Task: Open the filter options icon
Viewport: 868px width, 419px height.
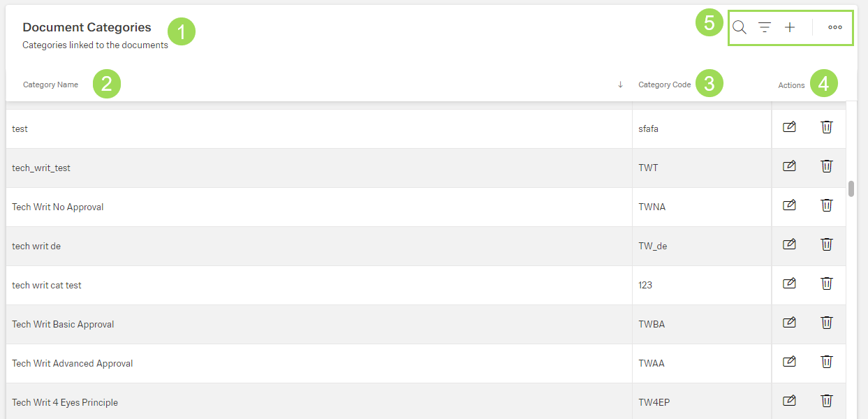Action: tap(765, 27)
